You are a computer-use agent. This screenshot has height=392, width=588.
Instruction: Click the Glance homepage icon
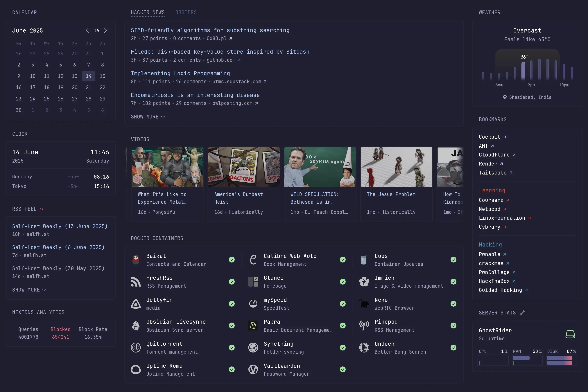point(253,282)
